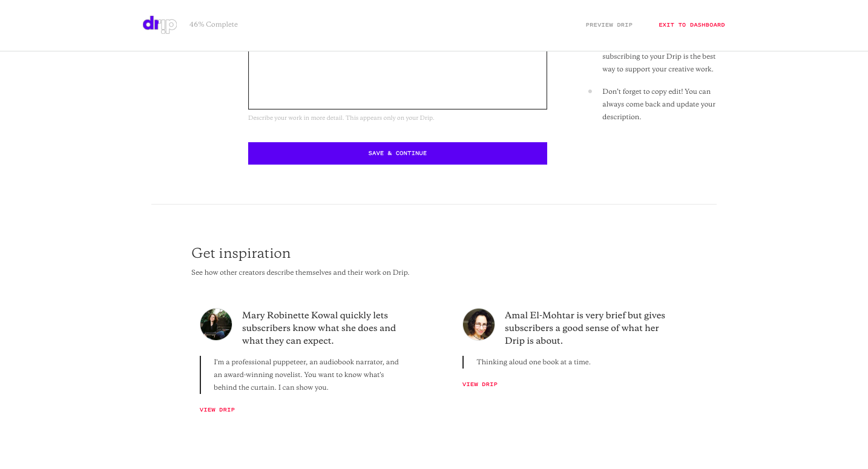Click the 'subscribing to your Drip' tip text
Viewport: 868px width, 469px height.
tap(659, 63)
